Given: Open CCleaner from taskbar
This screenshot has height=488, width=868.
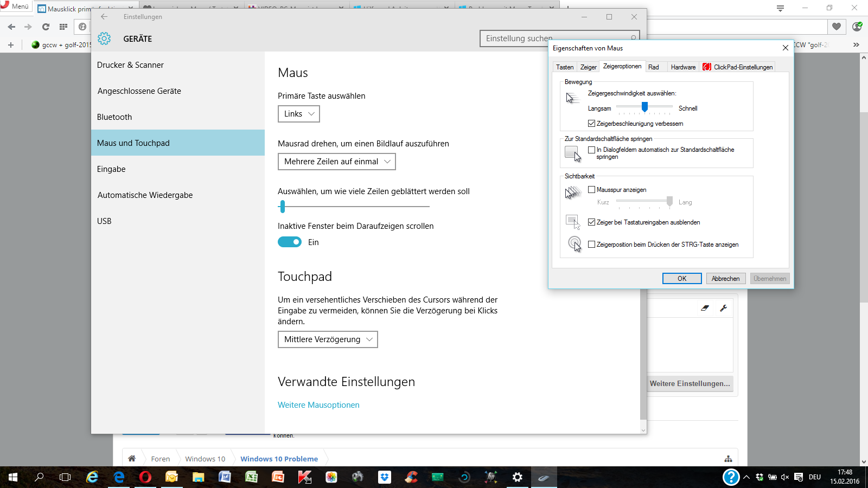Looking at the screenshot, I should [x=411, y=477].
